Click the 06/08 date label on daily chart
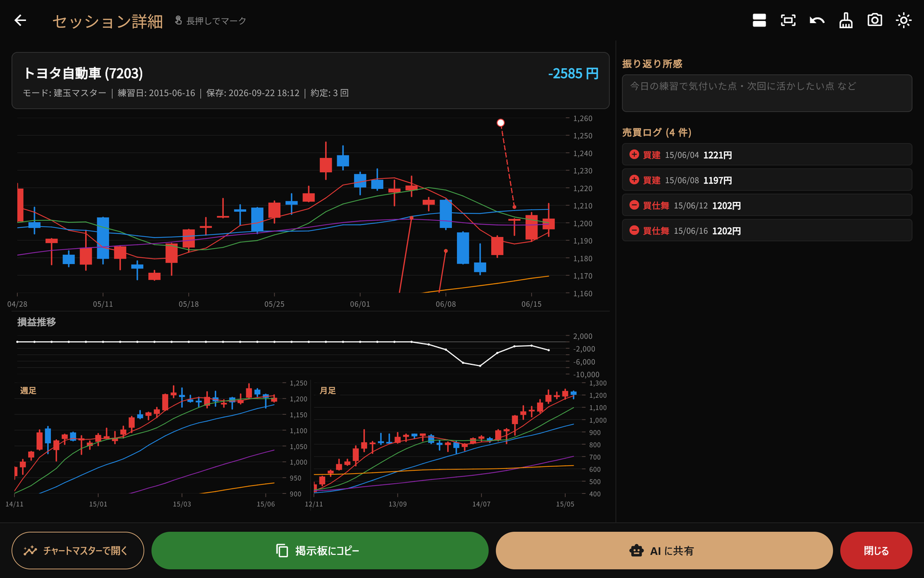The image size is (924, 578). tap(446, 304)
